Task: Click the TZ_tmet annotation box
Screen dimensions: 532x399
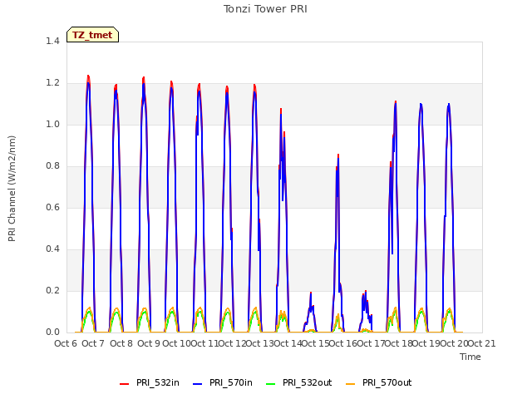Action: click(x=92, y=35)
